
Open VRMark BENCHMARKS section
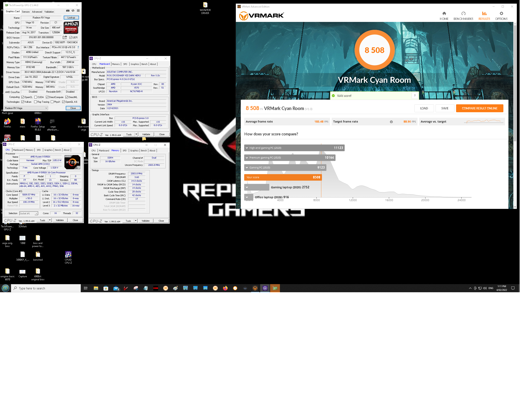pos(463,16)
